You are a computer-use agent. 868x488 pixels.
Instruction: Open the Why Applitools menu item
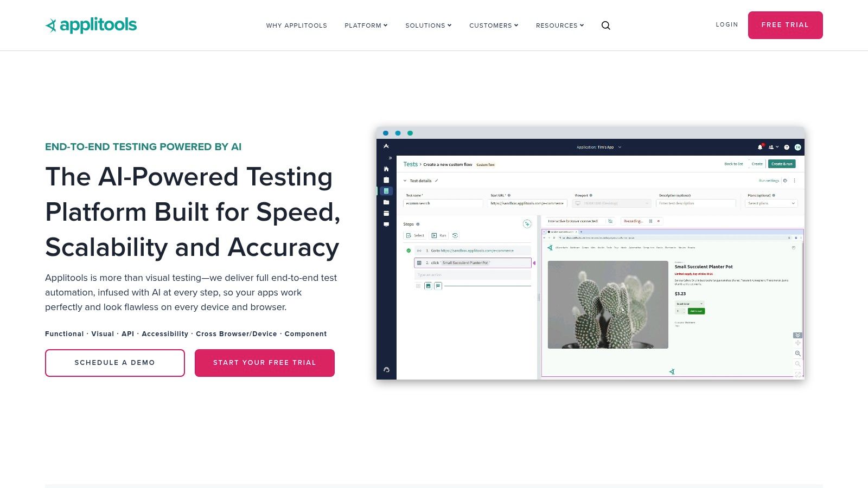296,25
